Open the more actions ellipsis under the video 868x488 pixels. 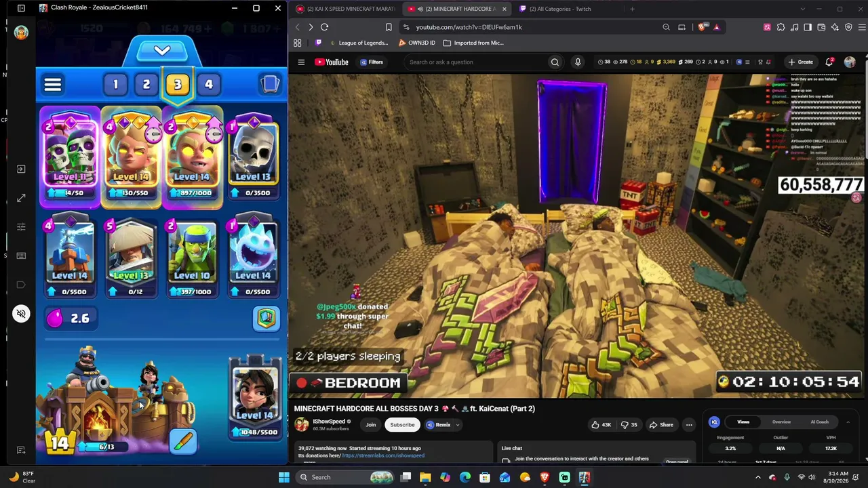point(689,425)
